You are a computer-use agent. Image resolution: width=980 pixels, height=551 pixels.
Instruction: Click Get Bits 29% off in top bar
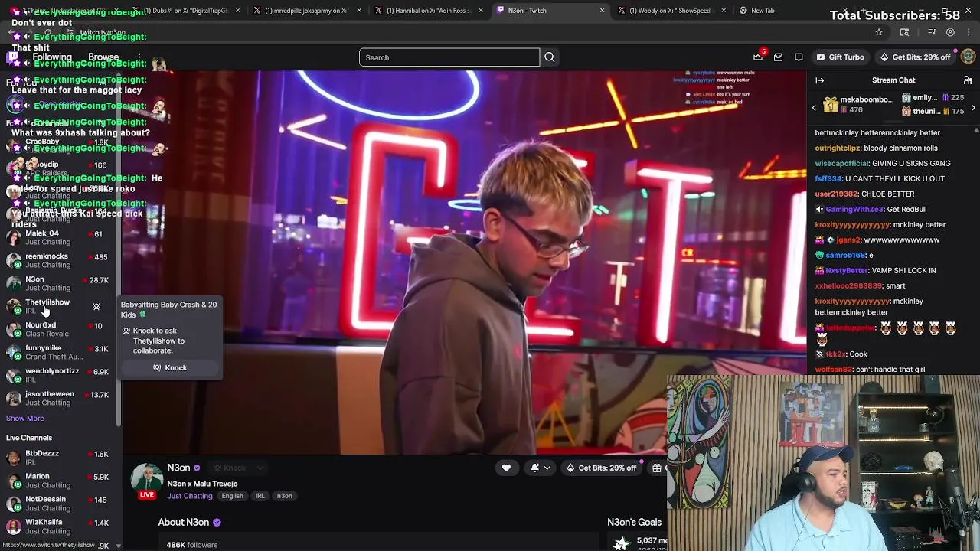[x=915, y=57]
